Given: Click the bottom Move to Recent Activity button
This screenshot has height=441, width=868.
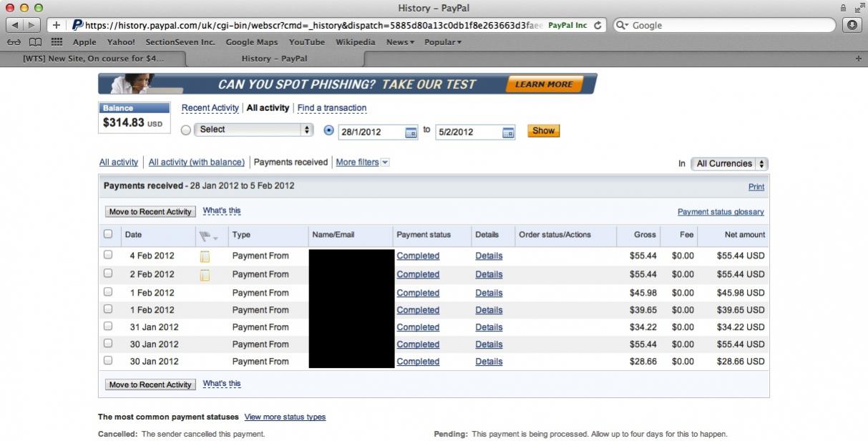Looking at the screenshot, I should [x=150, y=384].
